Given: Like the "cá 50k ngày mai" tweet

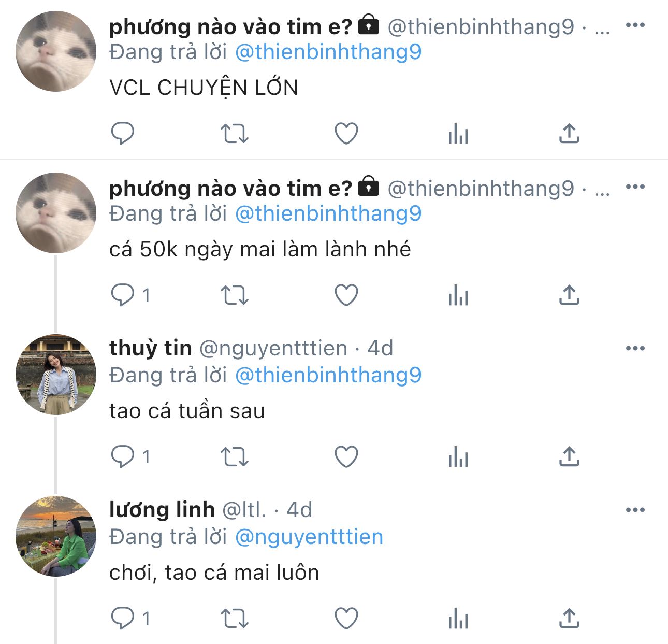Looking at the screenshot, I should coord(346,295).
